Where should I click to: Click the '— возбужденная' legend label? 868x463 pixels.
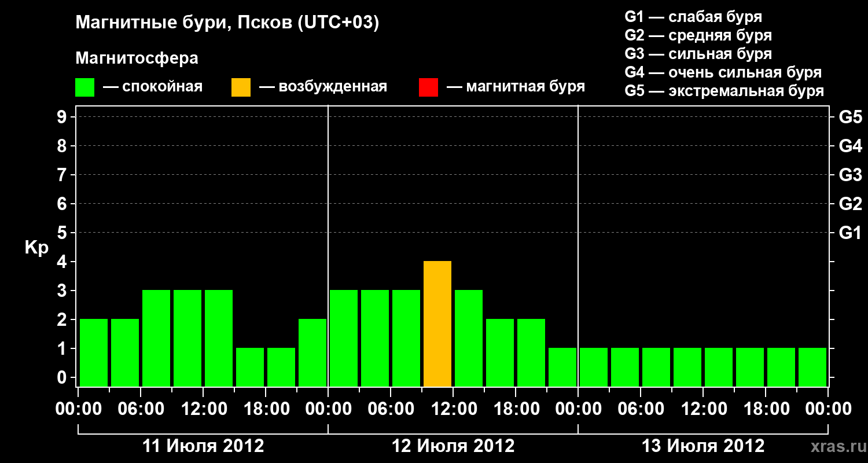point(323,87)
